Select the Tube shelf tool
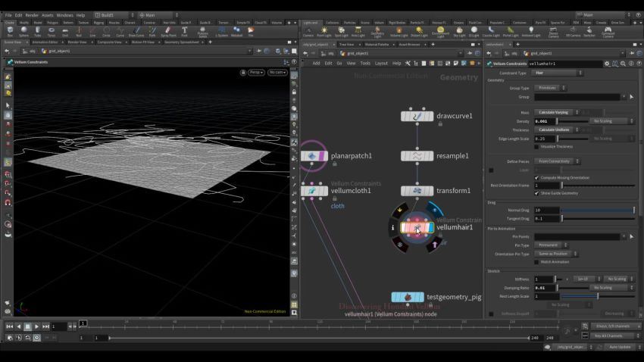 (x=37, y=32)
